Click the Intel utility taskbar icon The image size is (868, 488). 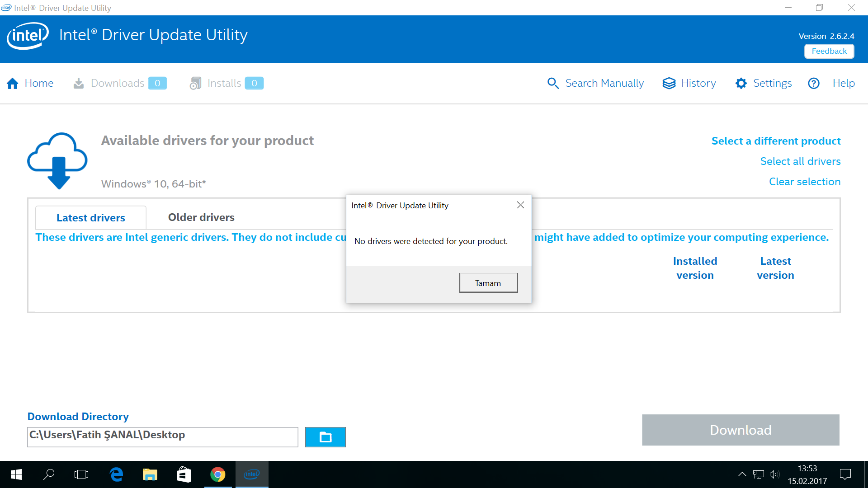point(252,474)
